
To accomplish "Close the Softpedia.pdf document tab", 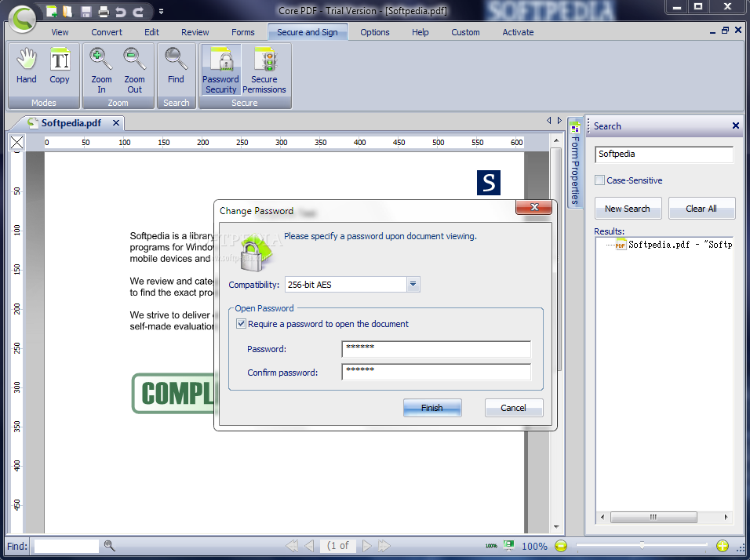I will pyautogui.click(x=116, y=123).
